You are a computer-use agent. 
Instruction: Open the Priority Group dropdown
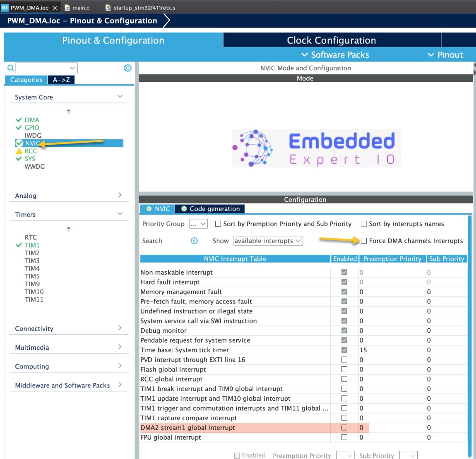tap(198, 223)
